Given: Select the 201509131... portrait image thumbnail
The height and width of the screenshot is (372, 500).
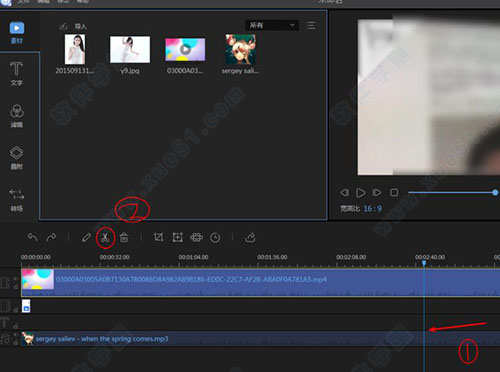Looking at the screenshot, I should 75,49.
